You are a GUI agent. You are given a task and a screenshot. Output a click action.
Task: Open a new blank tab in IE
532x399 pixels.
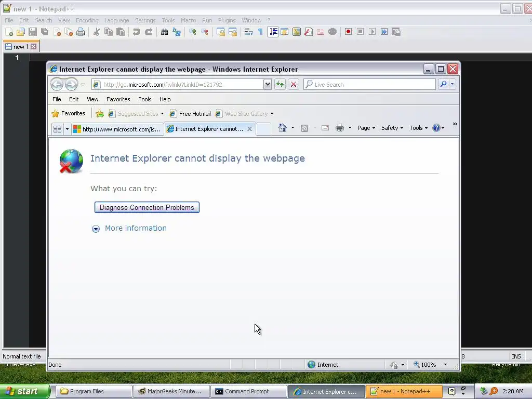pos(263,129)
